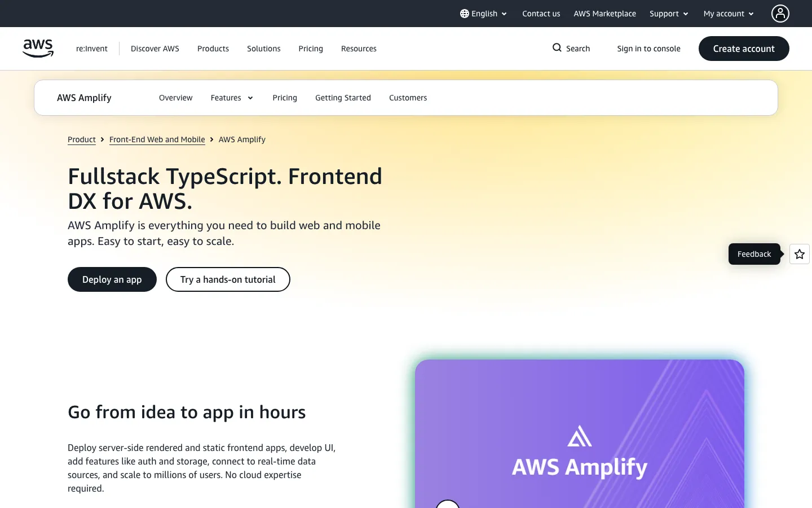Click the AWS Marketplace link
This screenshot has width=812, height=508.
pyautogui.click(x=605, y=14)
